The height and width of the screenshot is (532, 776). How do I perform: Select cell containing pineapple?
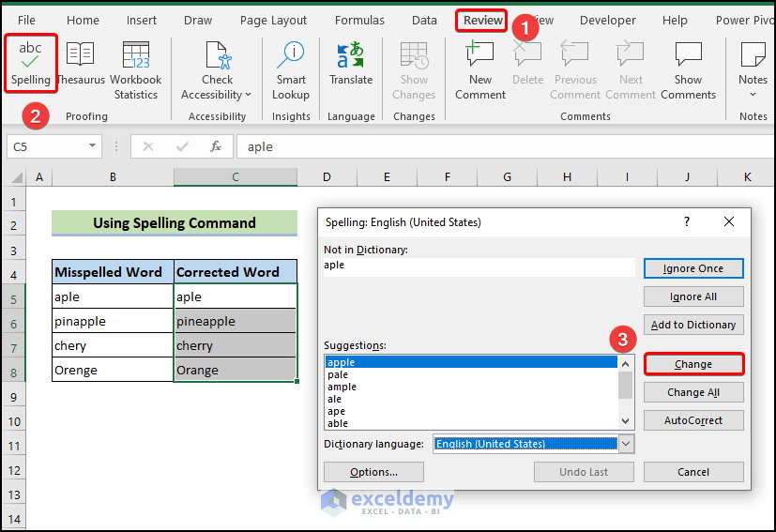point(236,321)
